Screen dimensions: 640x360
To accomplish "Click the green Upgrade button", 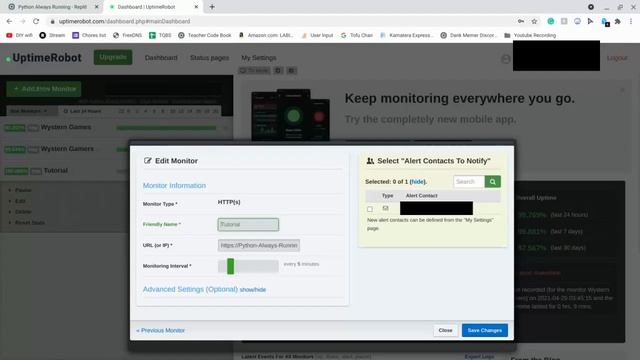I will (x=113, y=57).
